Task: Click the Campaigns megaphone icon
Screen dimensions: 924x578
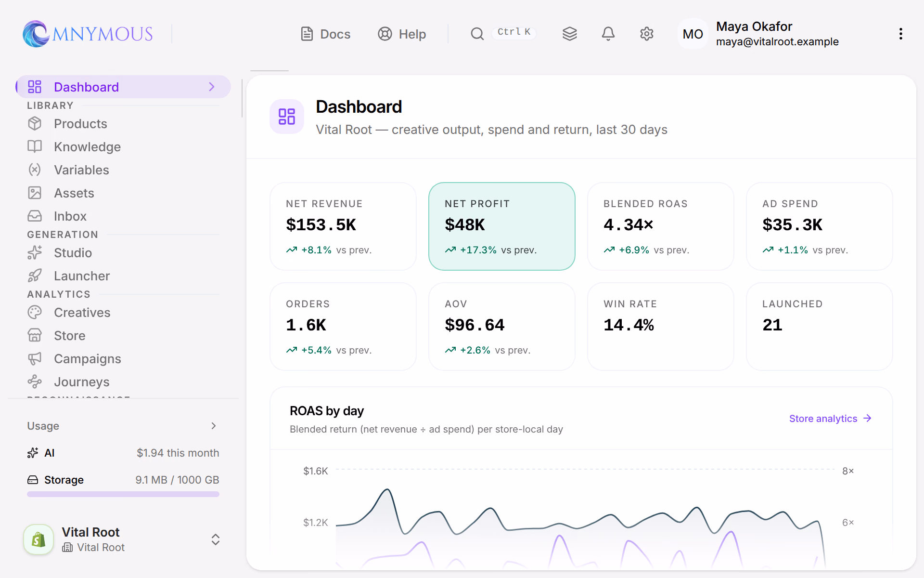Action: tap(35, 359)
